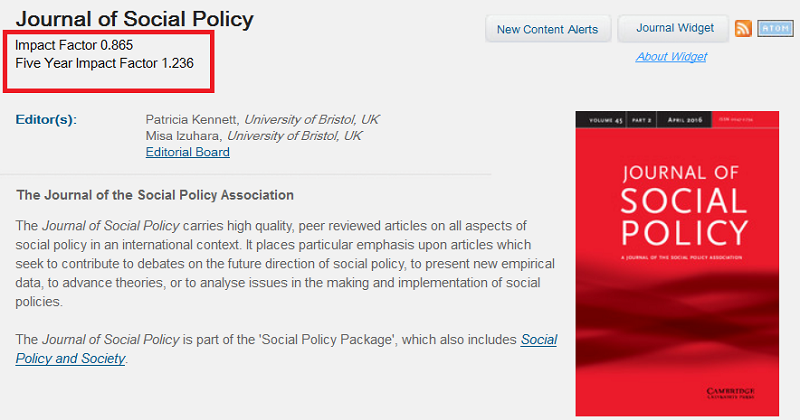Screen dimensions: 800x420
Task: Click the New Content Alerts button
Action: click(x=547, y=30)
